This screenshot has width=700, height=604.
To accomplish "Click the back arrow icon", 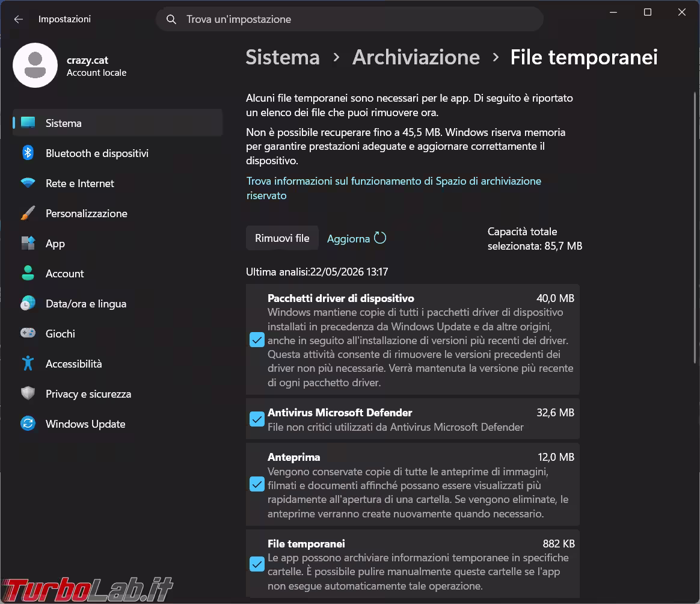I will click(x=18, y=19).
